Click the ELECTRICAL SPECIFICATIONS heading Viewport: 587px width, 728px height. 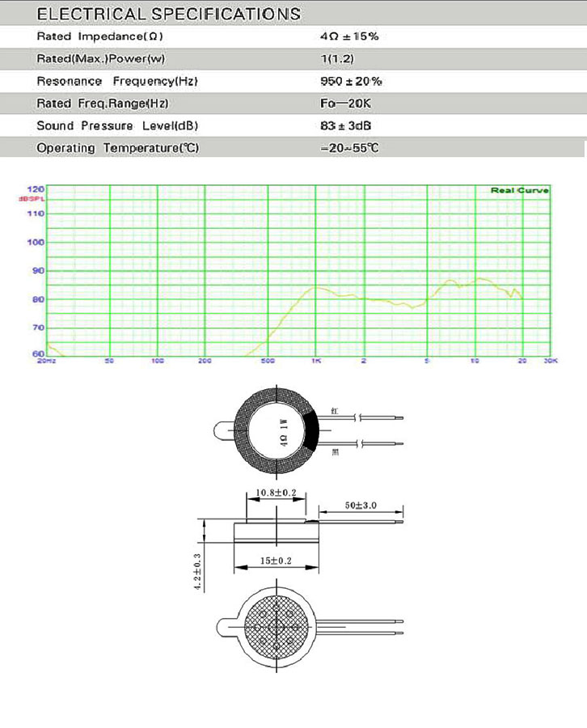pyautogui.click(x=168, y=14)
